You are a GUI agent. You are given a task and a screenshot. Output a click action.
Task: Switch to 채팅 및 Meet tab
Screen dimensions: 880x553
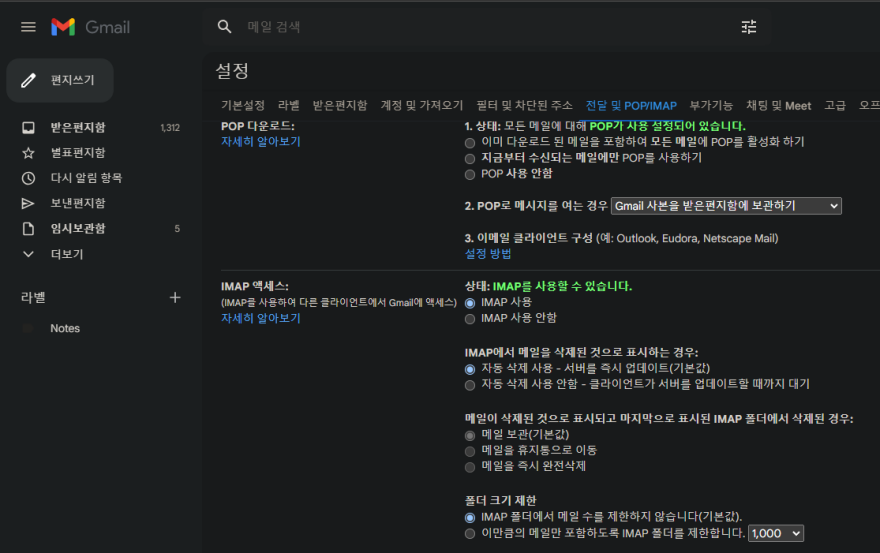(778, 106)
